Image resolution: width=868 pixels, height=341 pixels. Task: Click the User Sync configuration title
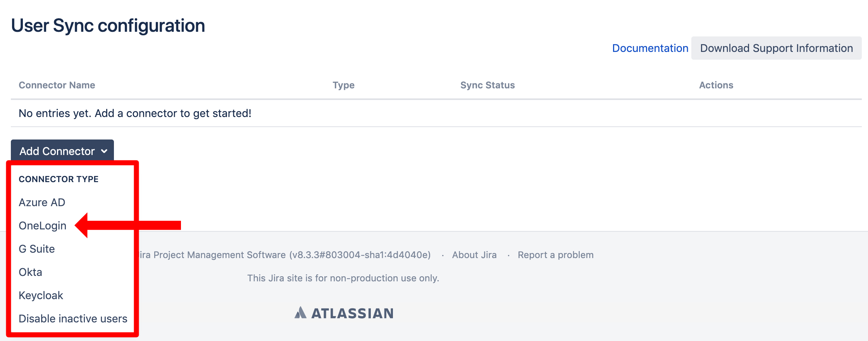point(108,26)
